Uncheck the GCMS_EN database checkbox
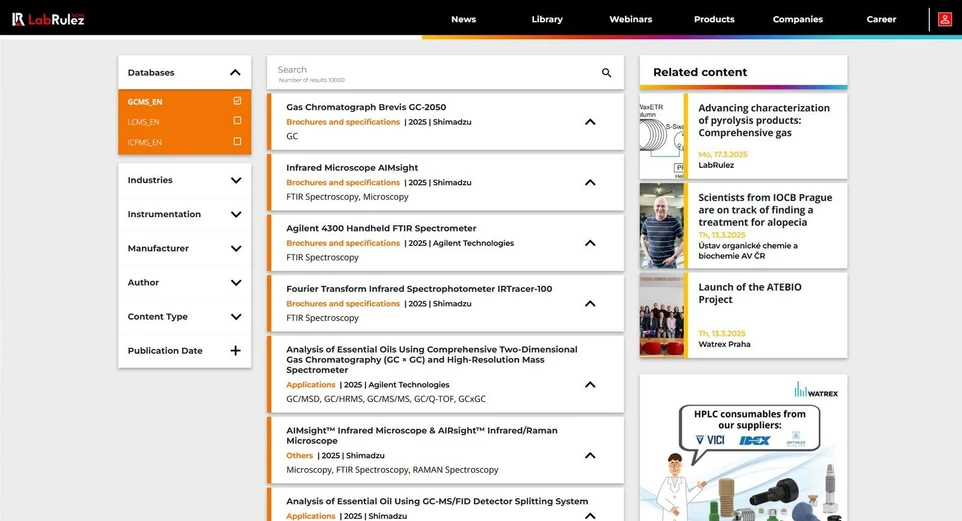 tap(237, 101)
